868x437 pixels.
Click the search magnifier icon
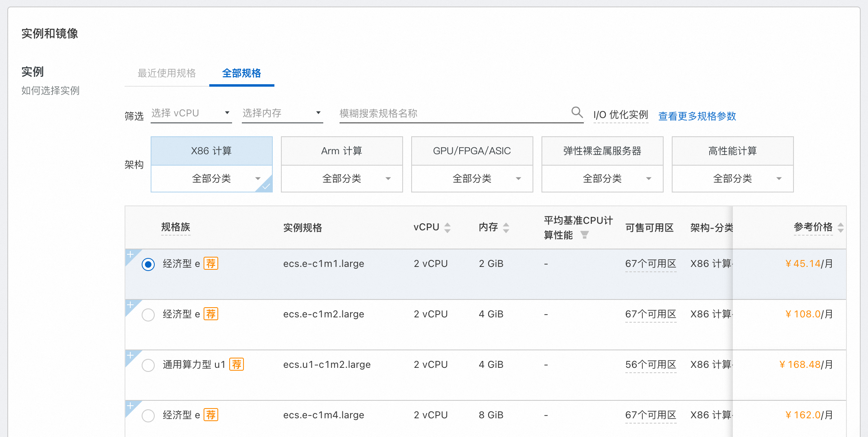[x=576, y=112]
